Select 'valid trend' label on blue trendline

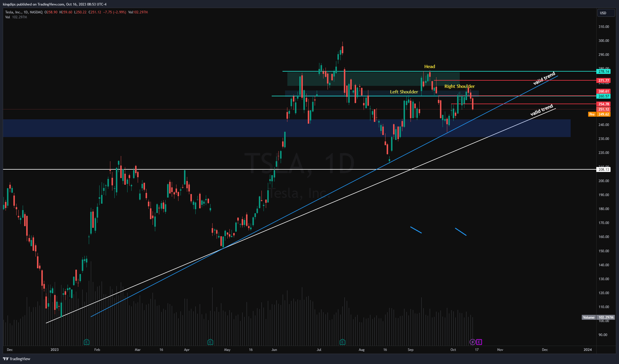(544, 78)
